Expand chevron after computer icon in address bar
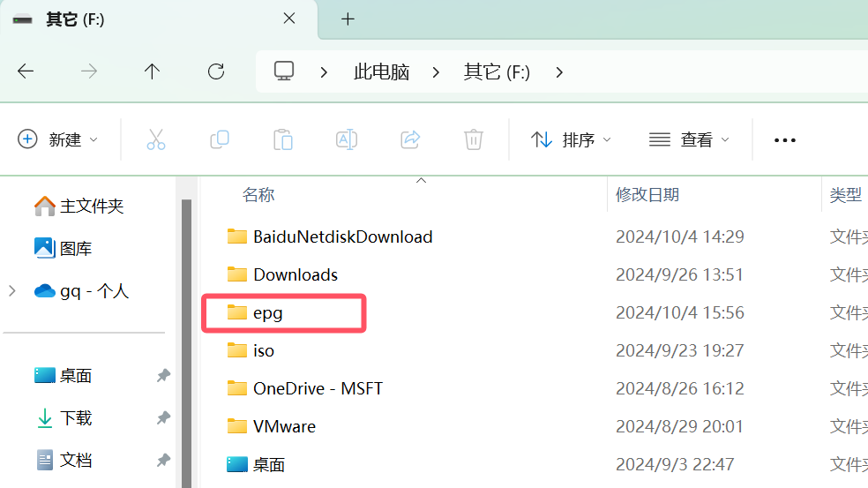This screenshot has height=488, width=868. [x=324, y=72]
